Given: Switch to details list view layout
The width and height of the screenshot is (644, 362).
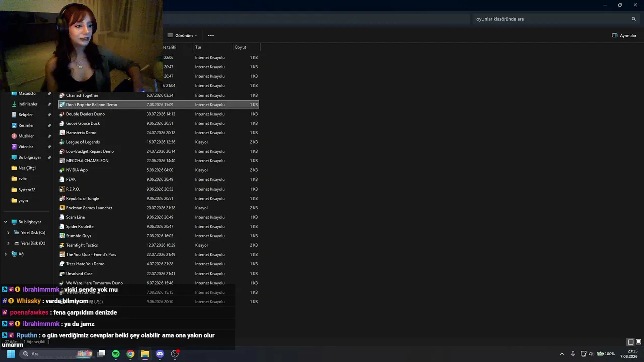Looking at the screenshot, I should point(630,342).
